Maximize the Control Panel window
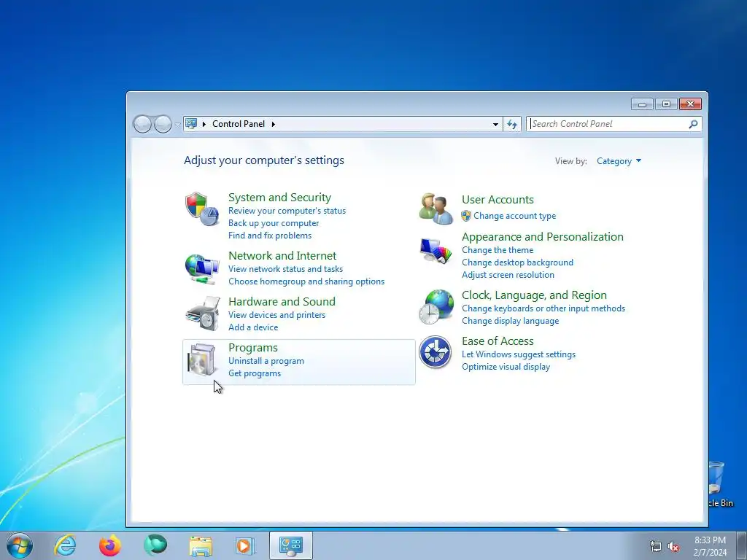This screenshot has height=560, width=747. (x=666, y=104)
